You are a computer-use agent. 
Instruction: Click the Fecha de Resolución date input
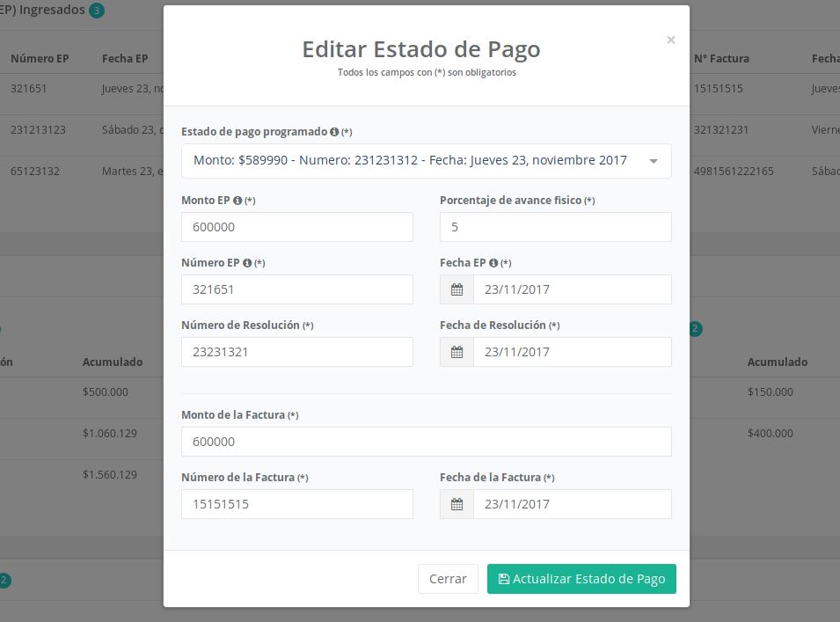(x=572, y=352)
